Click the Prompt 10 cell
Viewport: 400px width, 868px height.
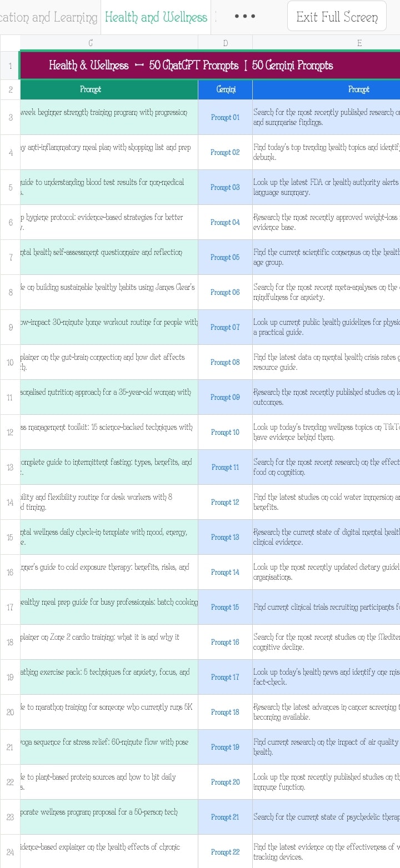pyautogui.click(x=224, y=432)
